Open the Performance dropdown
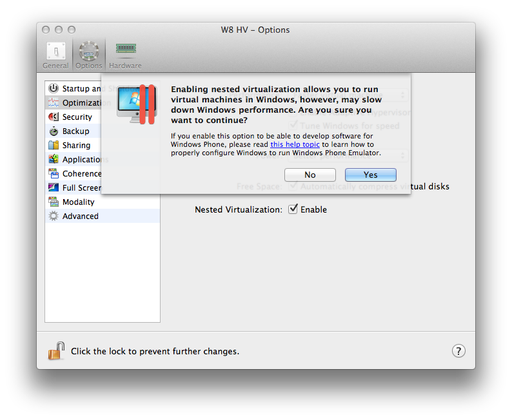 [x=348, y=95]
